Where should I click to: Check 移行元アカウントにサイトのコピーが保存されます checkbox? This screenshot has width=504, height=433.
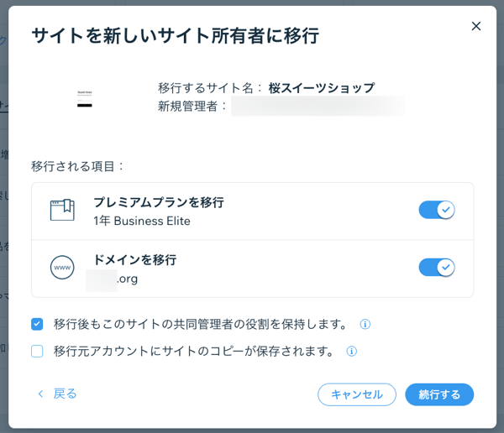(37, 351)
